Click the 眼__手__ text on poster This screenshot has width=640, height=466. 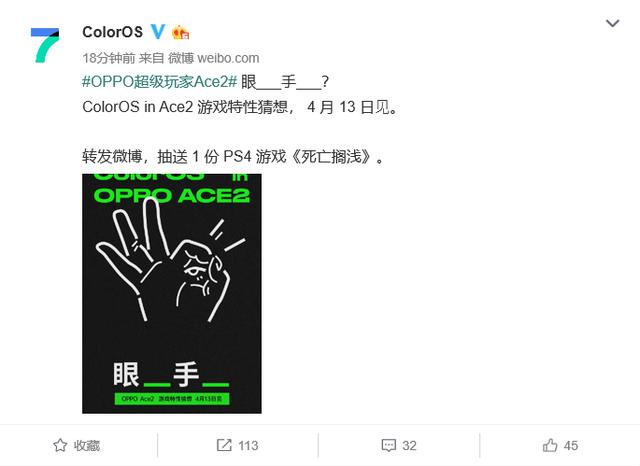pyautogui.click(x=171, y=374)
